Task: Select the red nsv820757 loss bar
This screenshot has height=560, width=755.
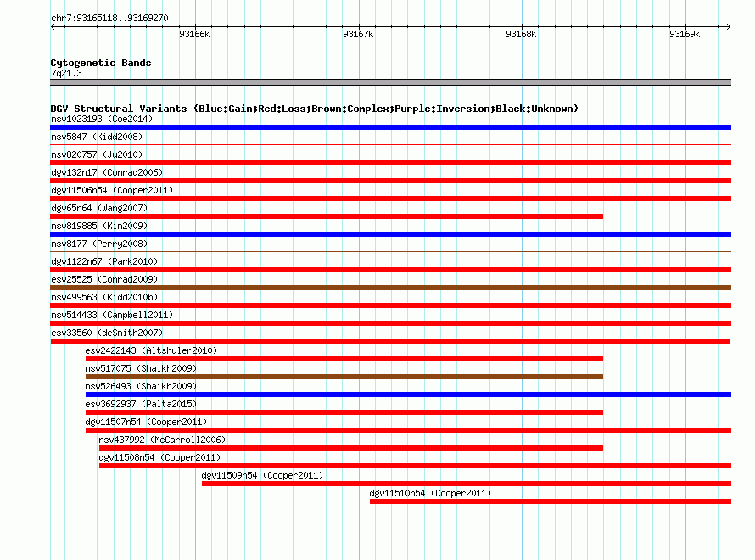Action: (x=390, y=163)
